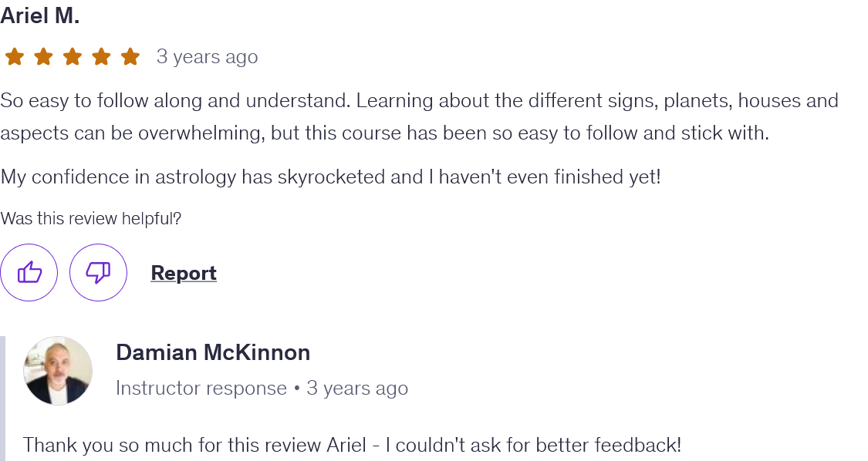Click line starting aspects can be overwhelming
The image size is (868, 461).
pos(385,133)
